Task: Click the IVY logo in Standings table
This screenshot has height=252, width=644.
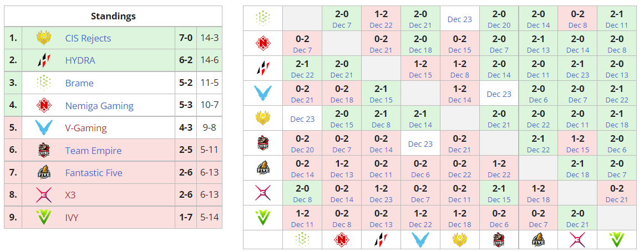Action: 44,218
